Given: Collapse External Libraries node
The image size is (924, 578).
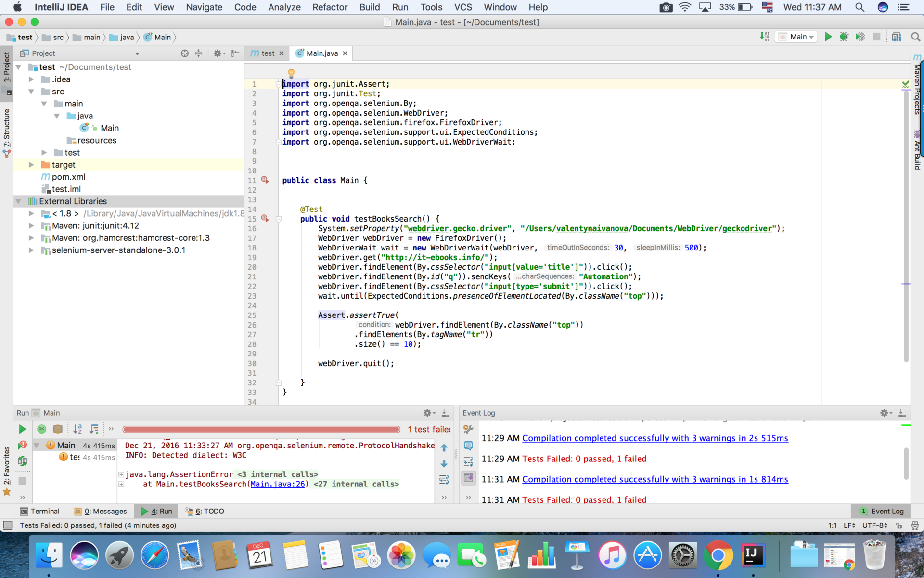Looking at the screenshot, I should pyautogui.click(x=18, y=201).
